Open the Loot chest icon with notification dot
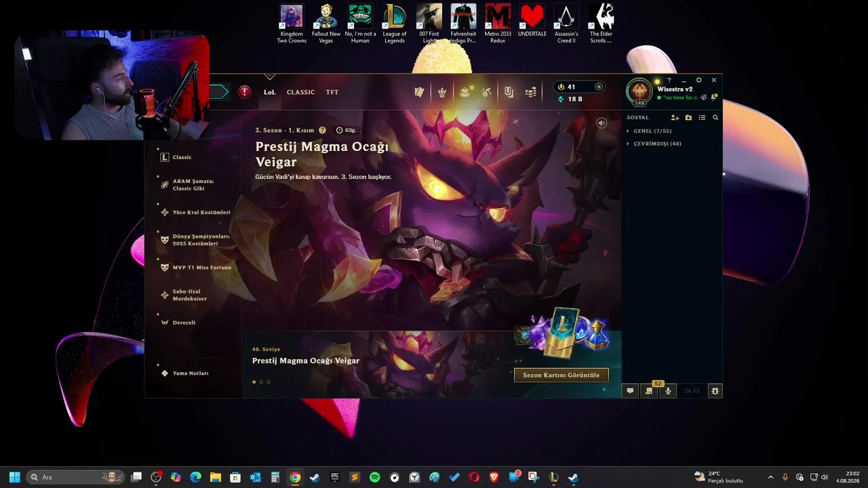868x488 pixels. (465, 92)
